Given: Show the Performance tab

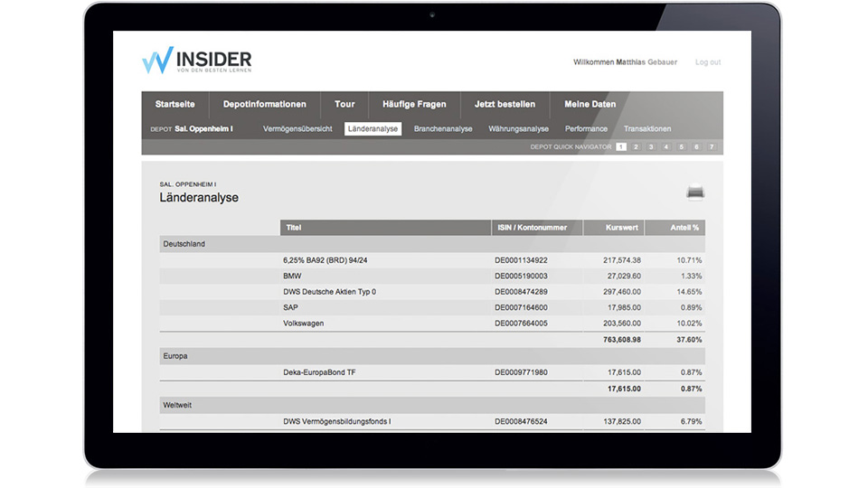Looking at the screenshot, I should (x=586, y=129).
